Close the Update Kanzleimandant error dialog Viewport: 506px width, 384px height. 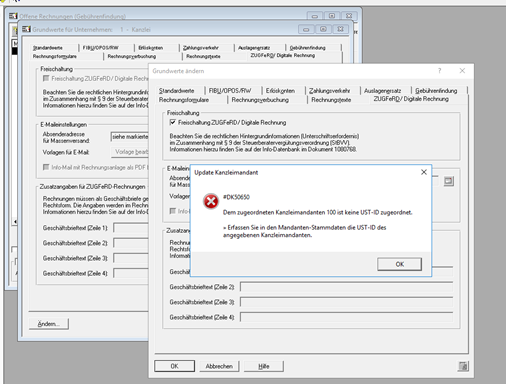pos(424,172)
